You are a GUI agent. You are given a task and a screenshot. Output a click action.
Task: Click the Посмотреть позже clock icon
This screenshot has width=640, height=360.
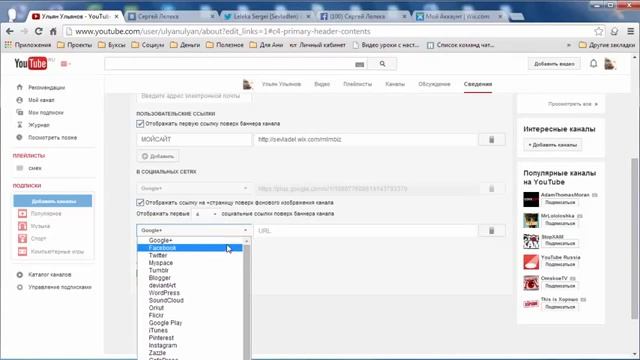click(x=20, y=138)
